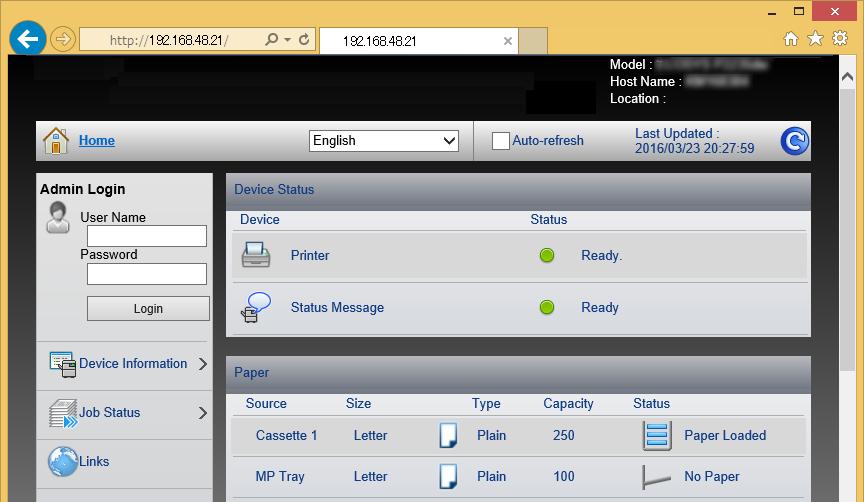The width and height of the screenshot is (864, 502).
Task: Click the green Printer status indicator
Action: [547, 255]
